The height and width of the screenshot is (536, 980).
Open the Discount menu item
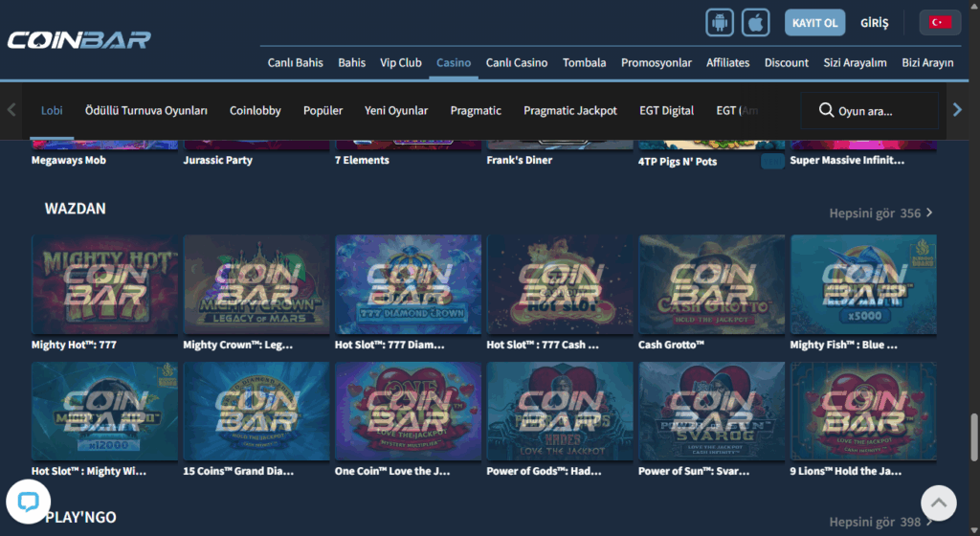pos(787,62)
